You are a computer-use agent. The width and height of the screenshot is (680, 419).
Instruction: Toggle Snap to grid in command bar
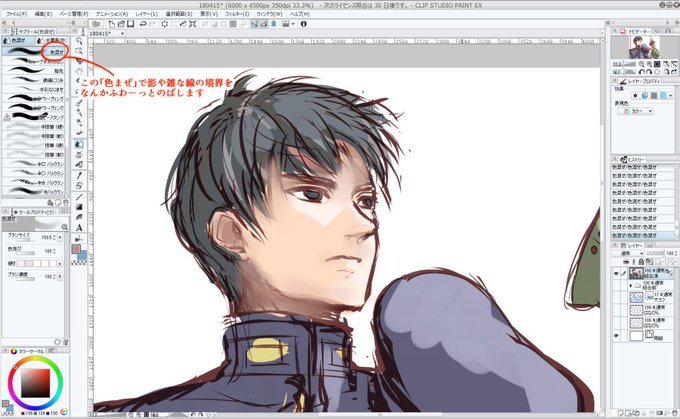[273, 24]
